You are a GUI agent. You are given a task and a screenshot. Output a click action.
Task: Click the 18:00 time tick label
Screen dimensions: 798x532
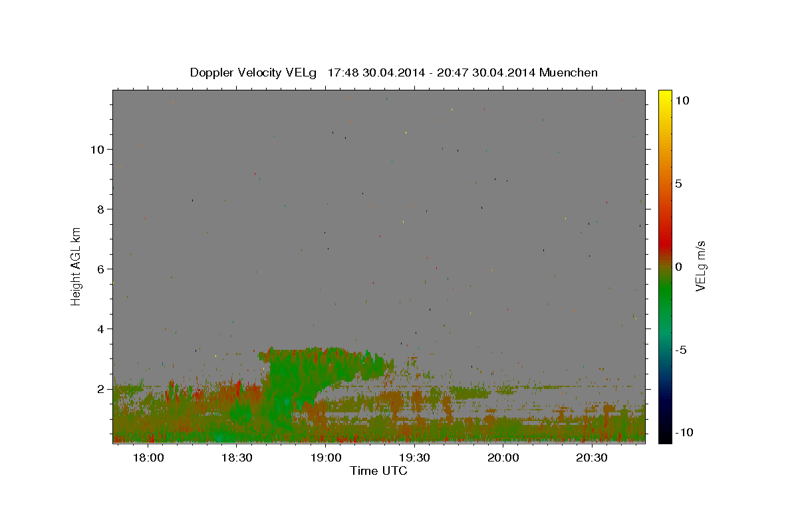(149, 458)
